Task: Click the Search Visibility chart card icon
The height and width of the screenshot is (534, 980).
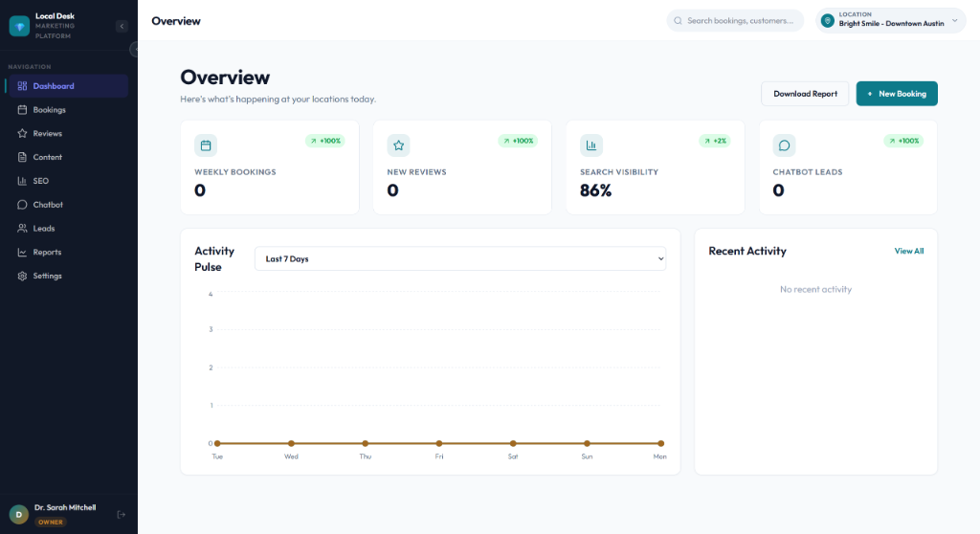Action: pyautogui.click(x=591, y=145)
